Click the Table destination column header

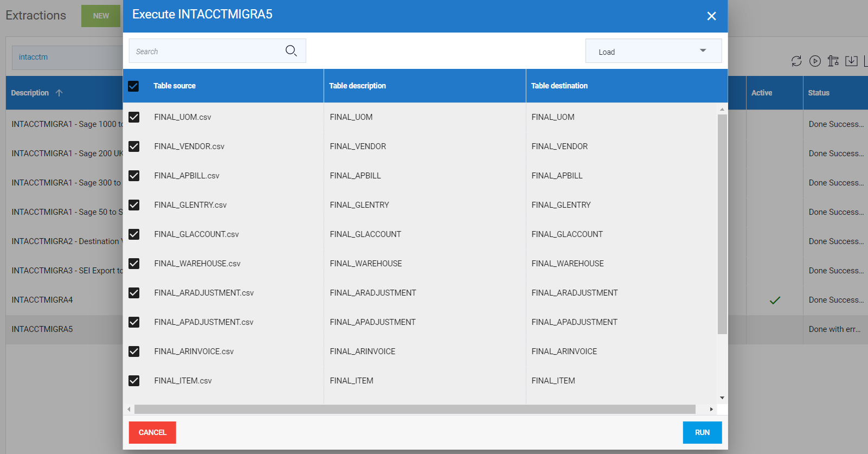559,86
